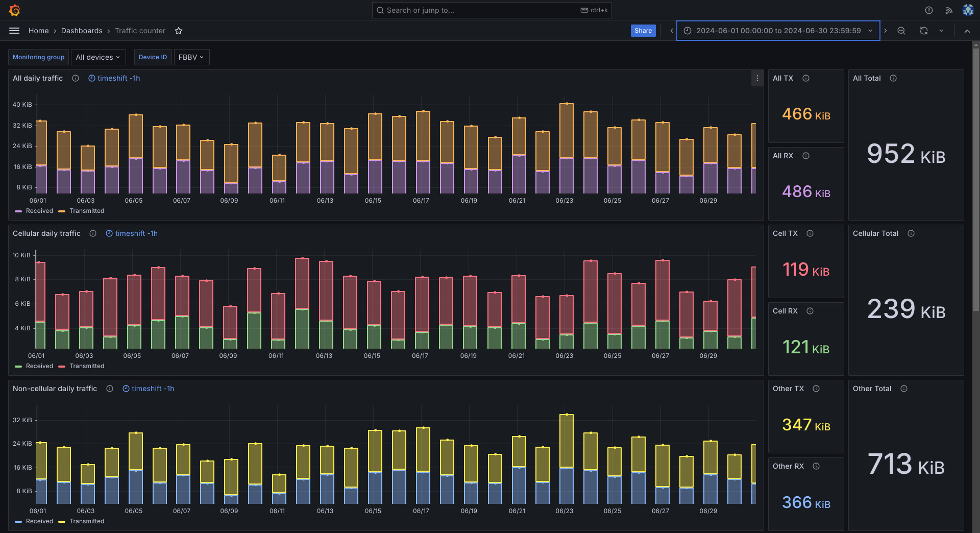This screenshot has height=533, width=980.
Task: Open the FBBV device ID dropdown
Action: click(x=191, y=57)
